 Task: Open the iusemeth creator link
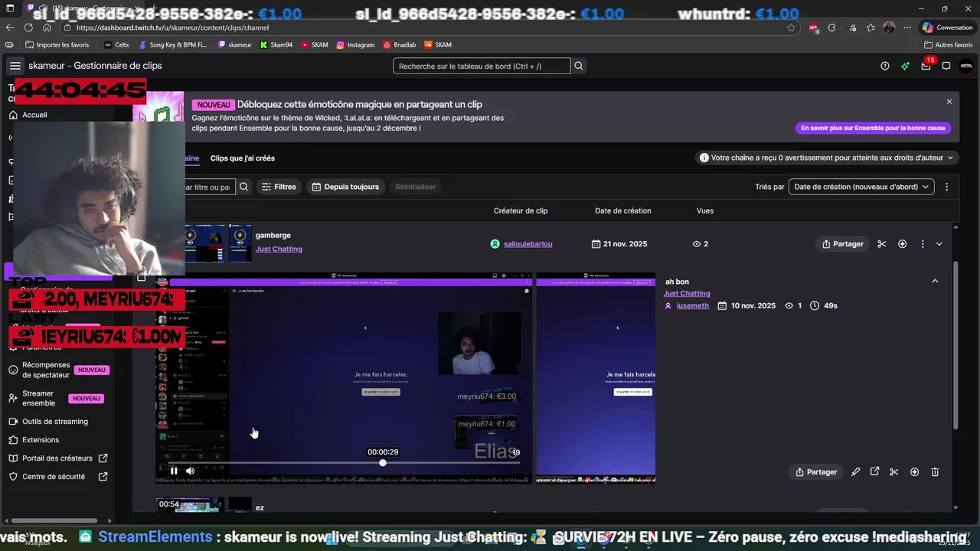point(693,305)
